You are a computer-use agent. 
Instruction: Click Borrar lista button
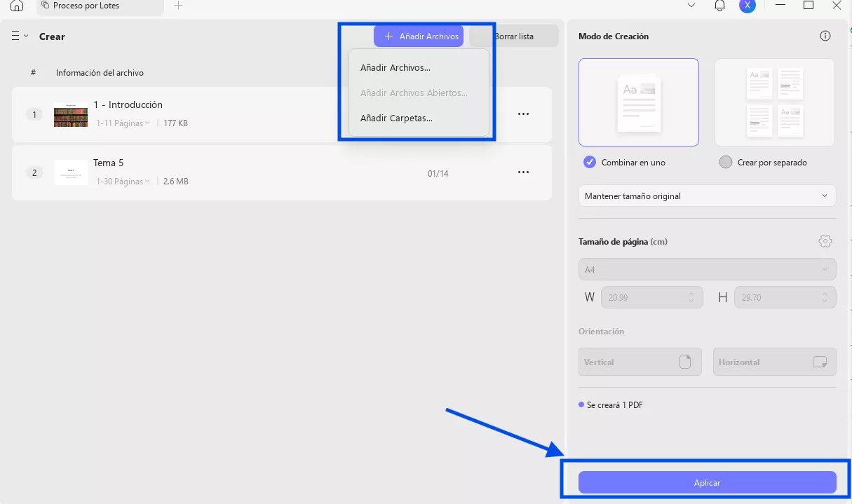coord(514,36)
